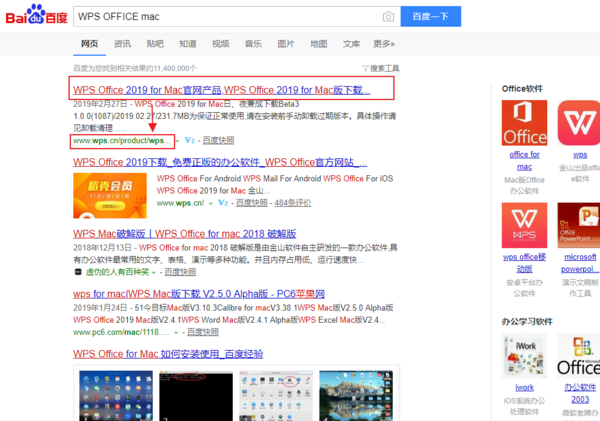The height and width of the screenshot is (421, 600).
Task: Open 百度快照 after 虚伪的人有百种笑
Action: 180,272
